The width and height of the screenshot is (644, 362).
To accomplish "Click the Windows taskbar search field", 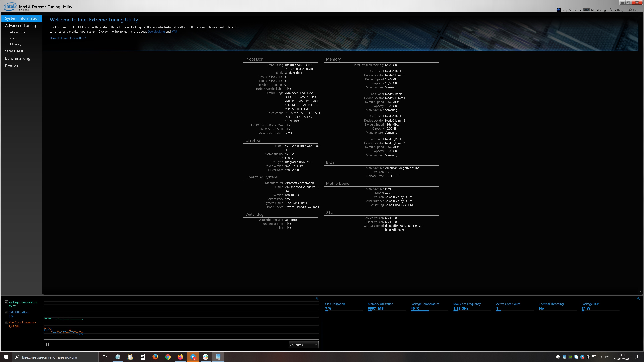I will point(55,357).
